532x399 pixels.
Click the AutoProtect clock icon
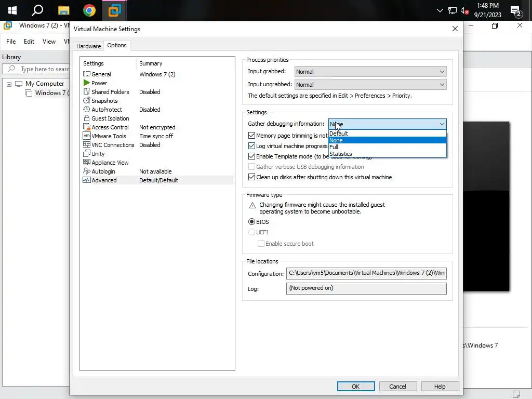tap(87, 109)
